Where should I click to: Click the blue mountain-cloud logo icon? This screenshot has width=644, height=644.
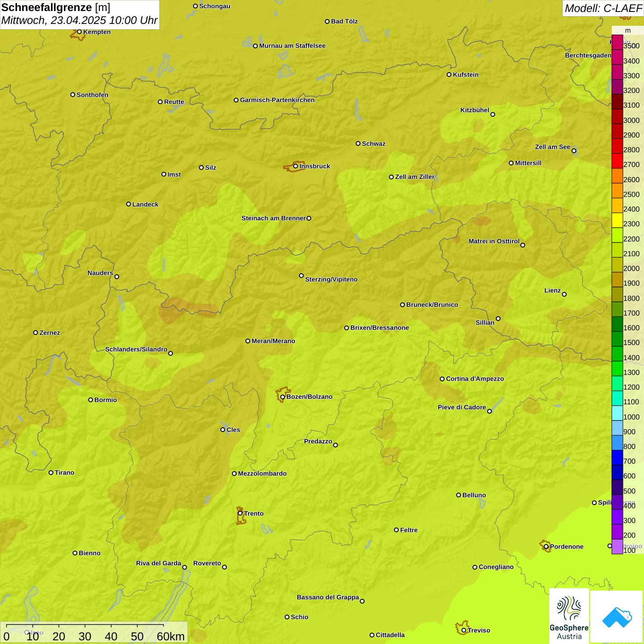[x=617, y=617]
